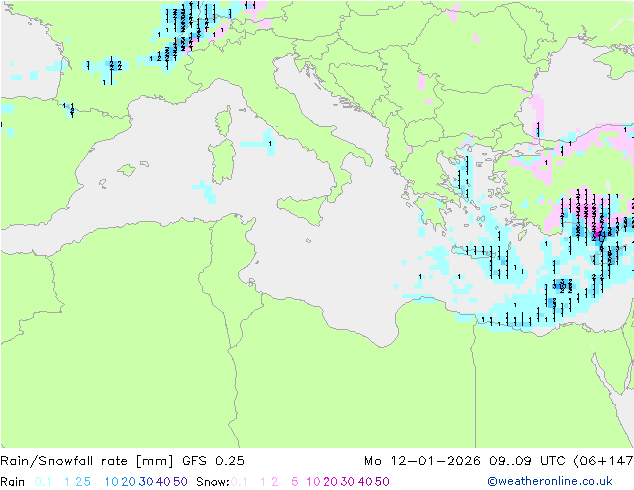634x490 pixels.
Task: Click the 'Snow:' legend label
Action: (213, 482)
